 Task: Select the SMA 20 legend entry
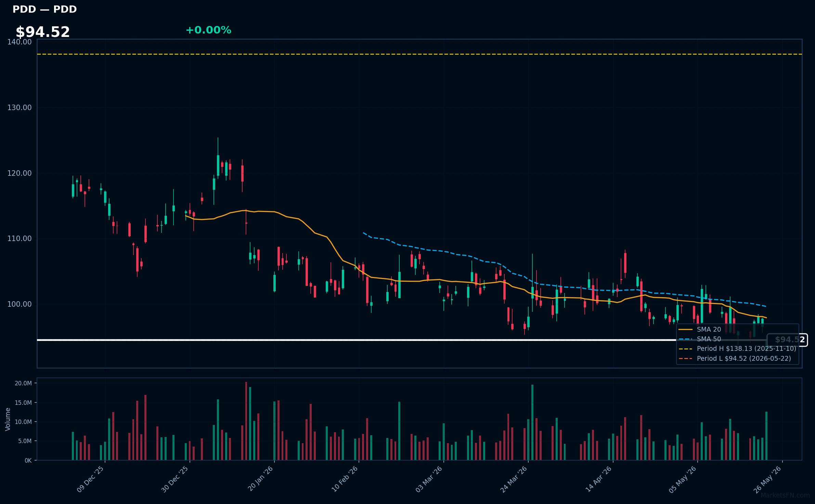click(x=700, y=329)
